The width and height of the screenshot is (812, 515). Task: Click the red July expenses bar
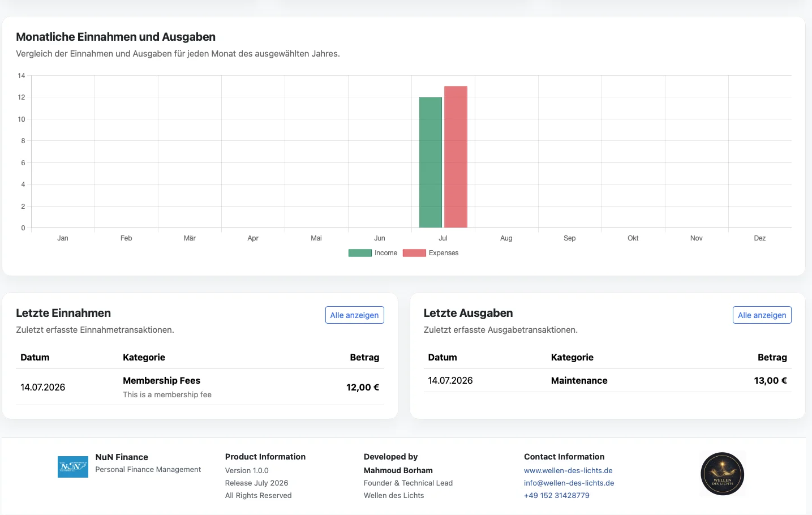pos(456,157)
